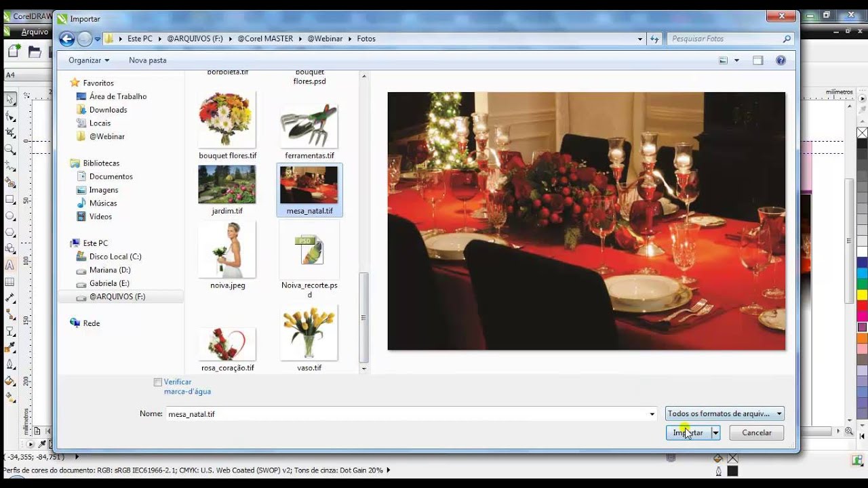The image size is (868, 488).
Task: Open the help question mark icon
Action: [x=781, y=60]
